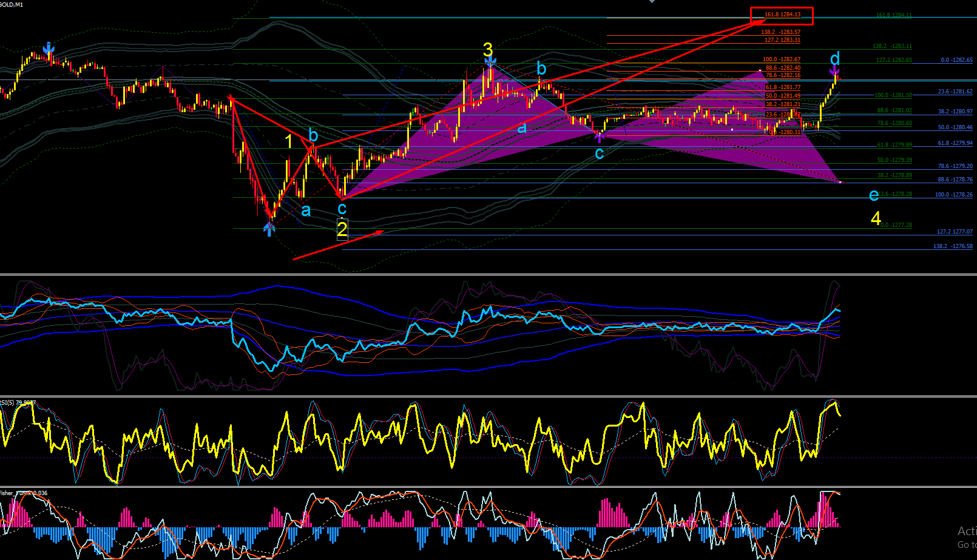Select the blue '0.0 -1282.65' Fibonacci level

[x=956, y=60]
